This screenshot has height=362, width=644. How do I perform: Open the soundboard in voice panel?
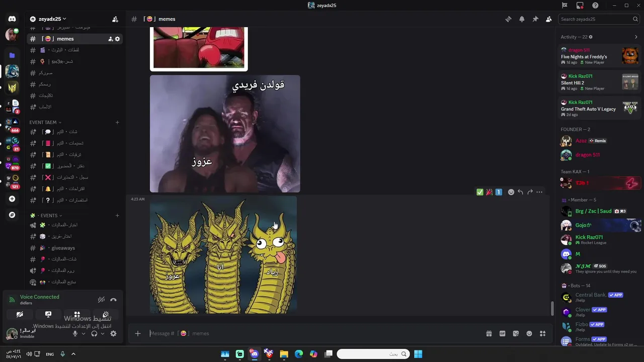(x=106, y=315)
